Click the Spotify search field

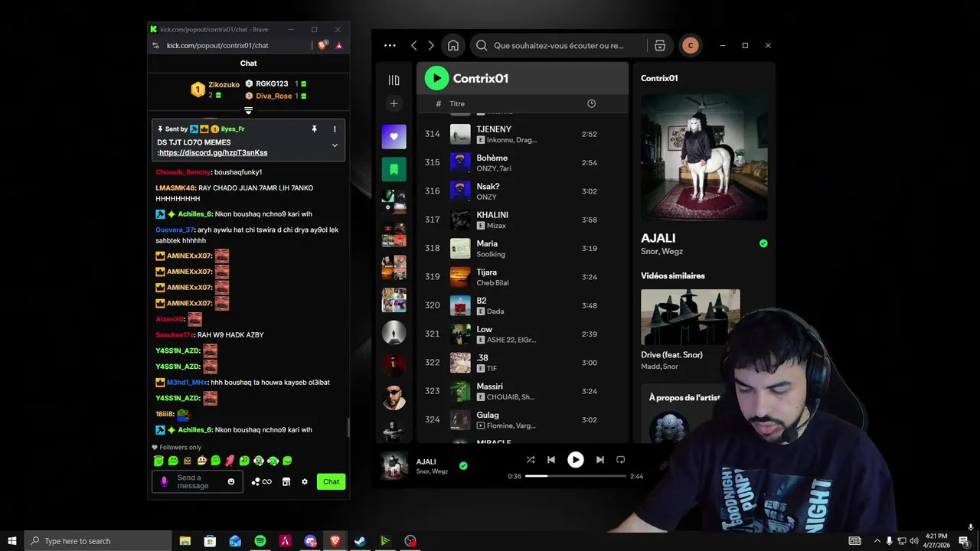(558, 45)
